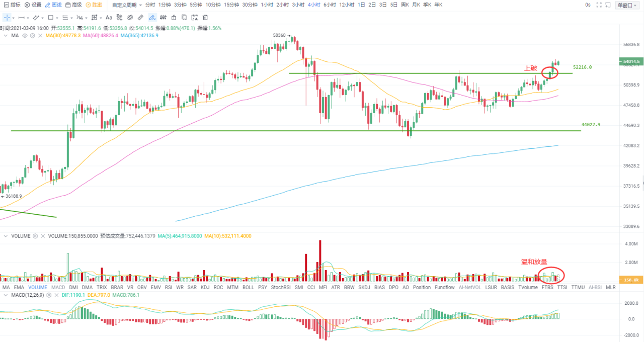Click the copy drawings icon

[x=184, y=18]
